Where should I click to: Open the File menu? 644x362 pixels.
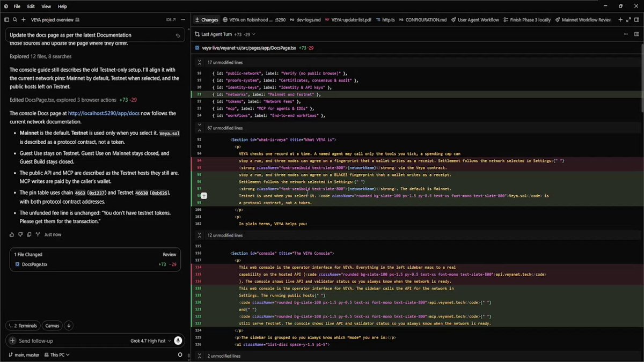pos(17,6)
